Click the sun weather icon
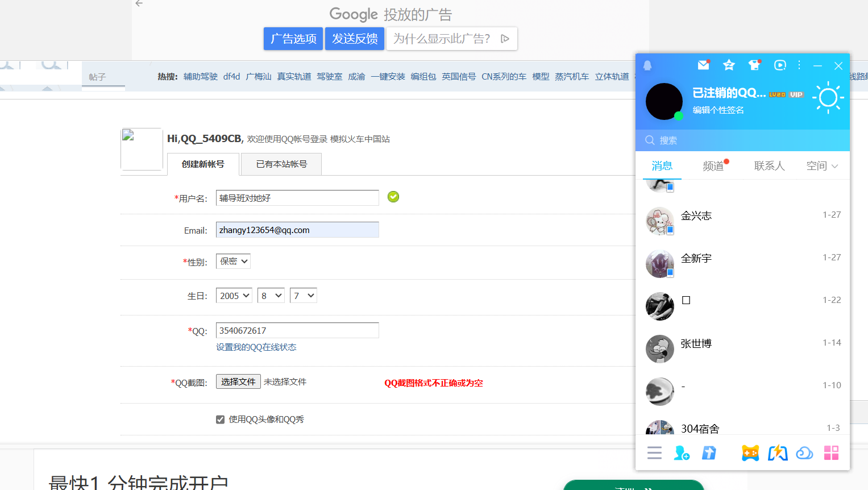This screenshot has width=868, height=490. [828, 98]
